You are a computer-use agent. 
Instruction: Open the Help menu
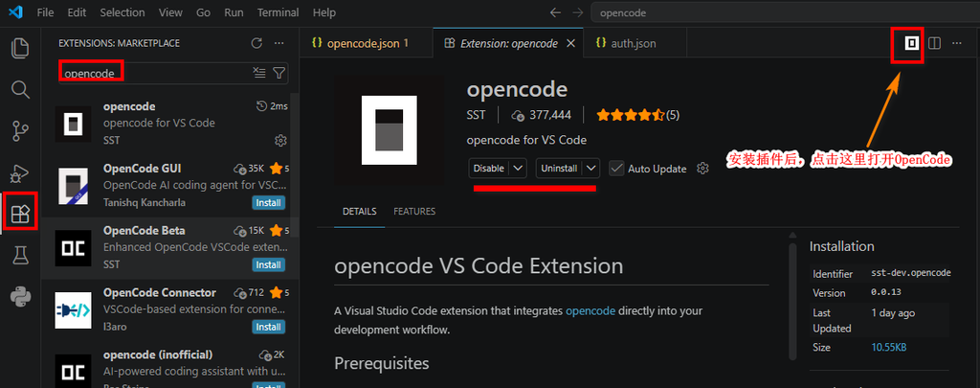[323, 12]
